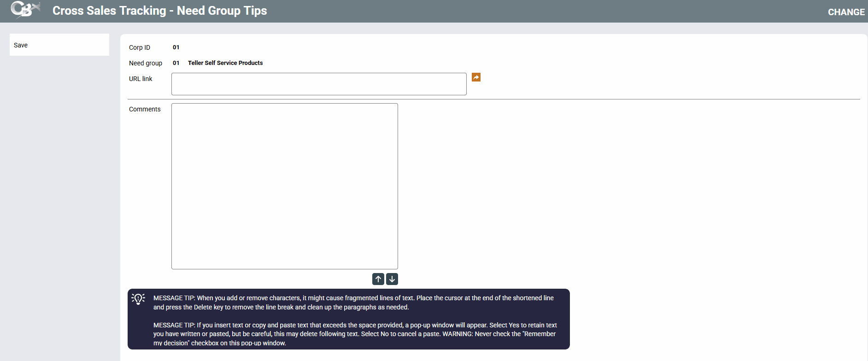Click the lightbulb tip icon
Viewport: 868px width, 361px height.
coord(138,299)
